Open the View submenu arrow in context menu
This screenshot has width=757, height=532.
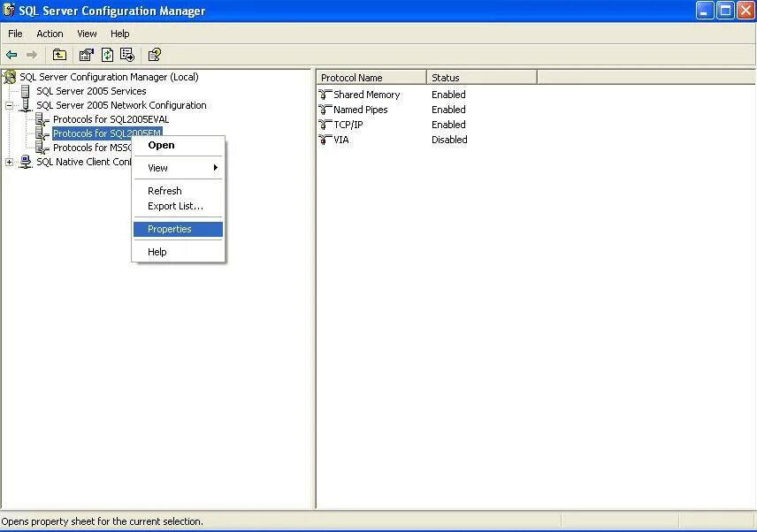(216, 168)
